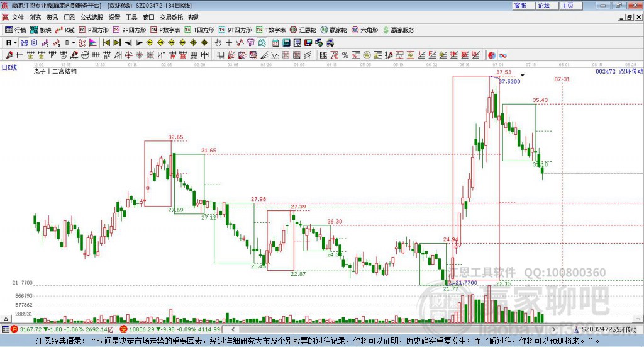Click the black right arrow icon
Image resolution: width=644 pixels, height=347 pixels.
click(139, 43)
